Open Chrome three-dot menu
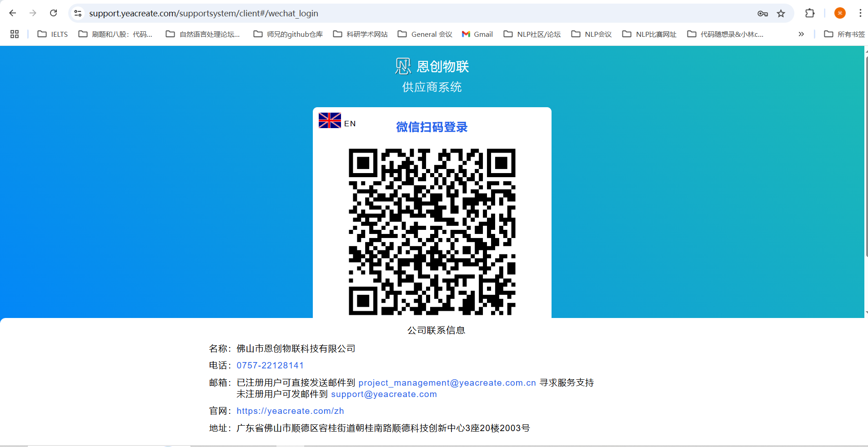The height and width of the screenshot is (447, 868). [x=860, y=13]
